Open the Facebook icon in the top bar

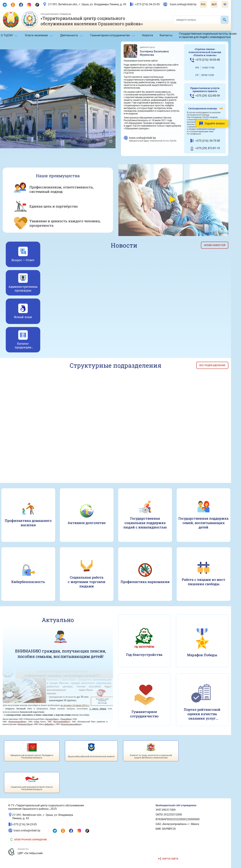pyautogui.click(x=21, y=5)
